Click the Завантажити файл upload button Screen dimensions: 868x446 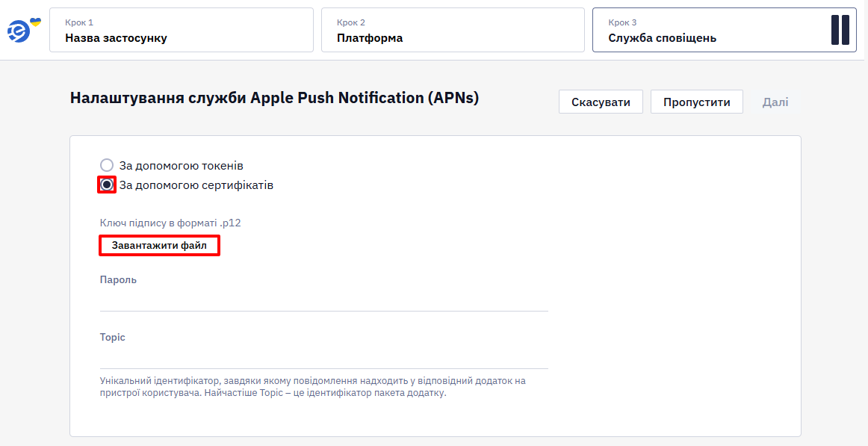tap(159, 245)
